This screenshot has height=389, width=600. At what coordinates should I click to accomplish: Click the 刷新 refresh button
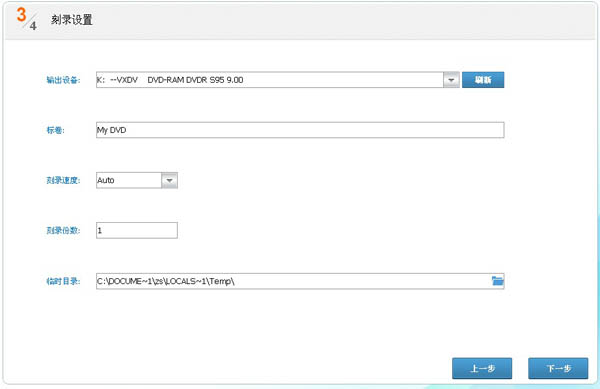[x=483, y=80]
